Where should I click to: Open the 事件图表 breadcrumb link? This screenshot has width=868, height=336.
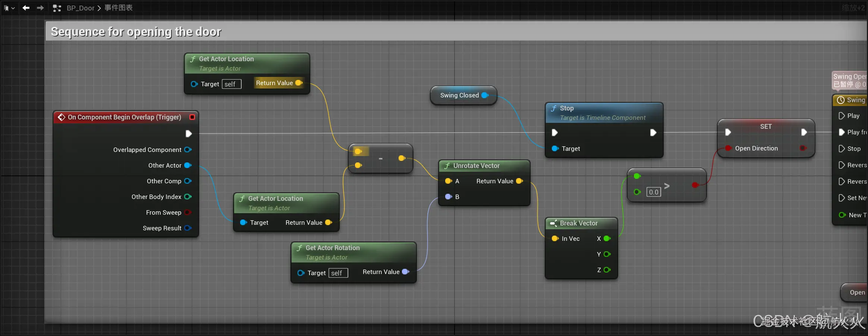point(118,8)
